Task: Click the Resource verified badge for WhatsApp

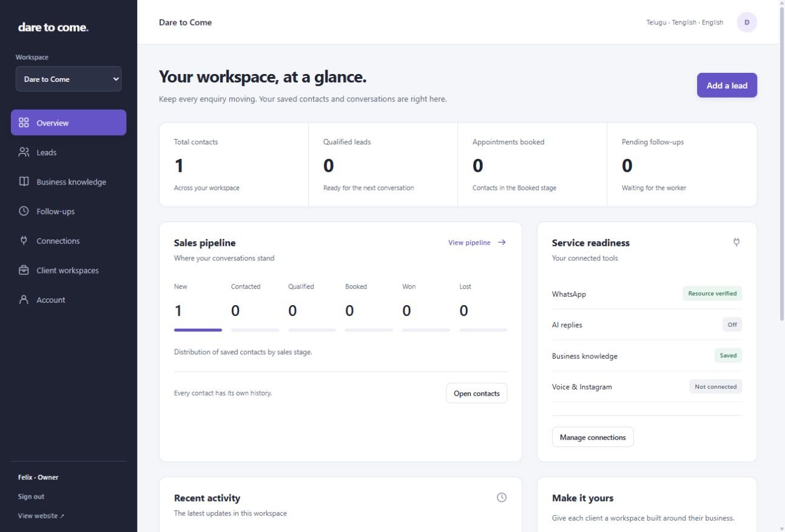Action: 712,294
